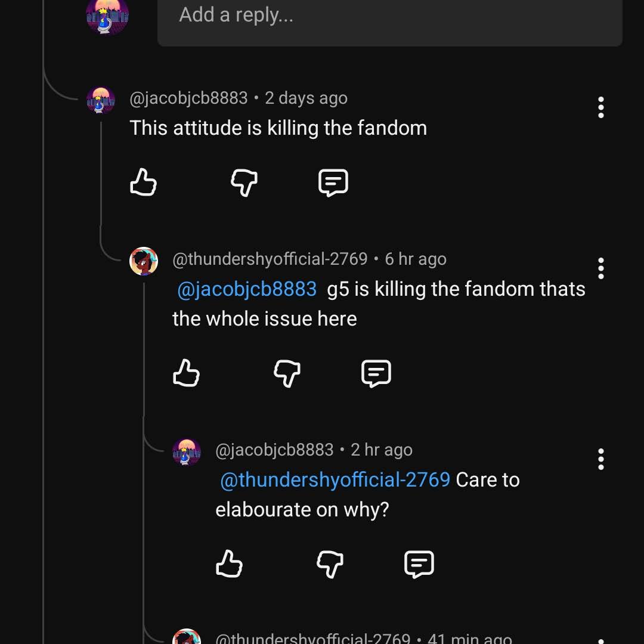Like thundershyofficial's "g5 is killing" comment
Viewport: 644px width, 644px height.
(186, 373)
